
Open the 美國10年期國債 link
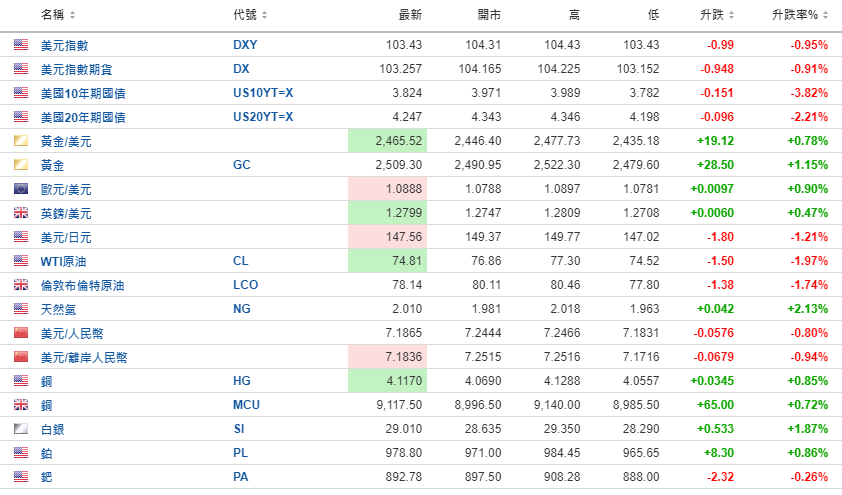83,93
